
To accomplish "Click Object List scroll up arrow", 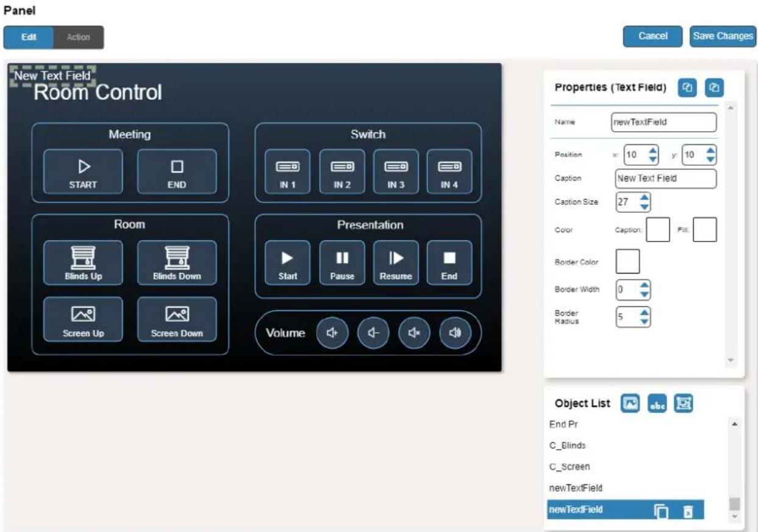I will coord(735,424).
